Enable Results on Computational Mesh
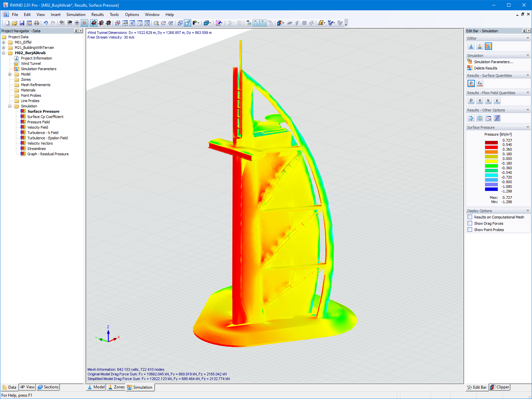 (x=470, y=217)
